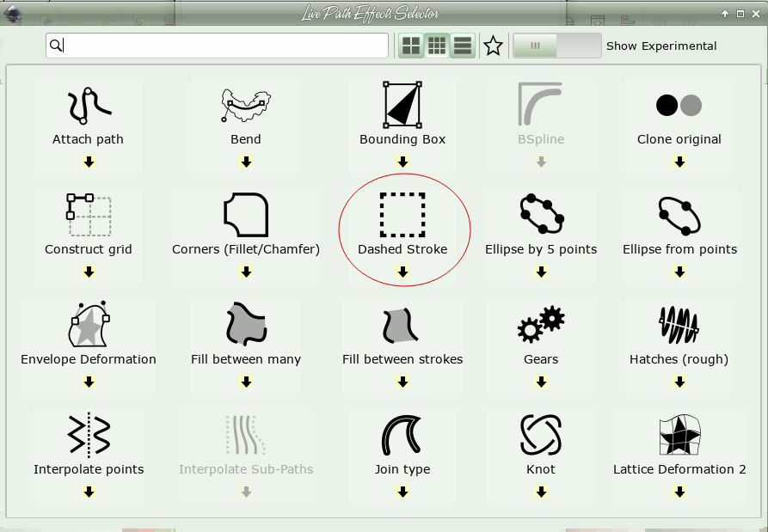Choose the Ellipse from points icon
This screenshot has height=532, width=768.
(x=679, y=216)
